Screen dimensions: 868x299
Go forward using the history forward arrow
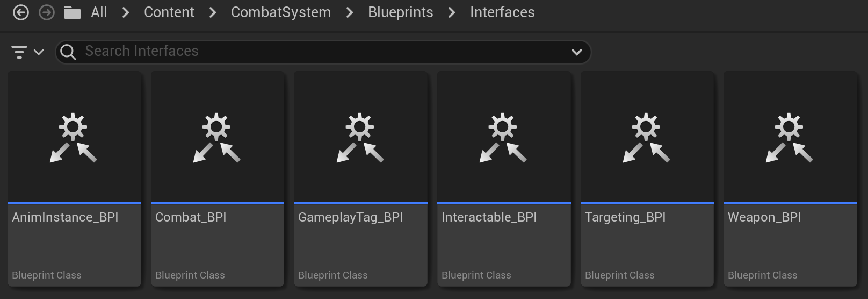(47, 12)
